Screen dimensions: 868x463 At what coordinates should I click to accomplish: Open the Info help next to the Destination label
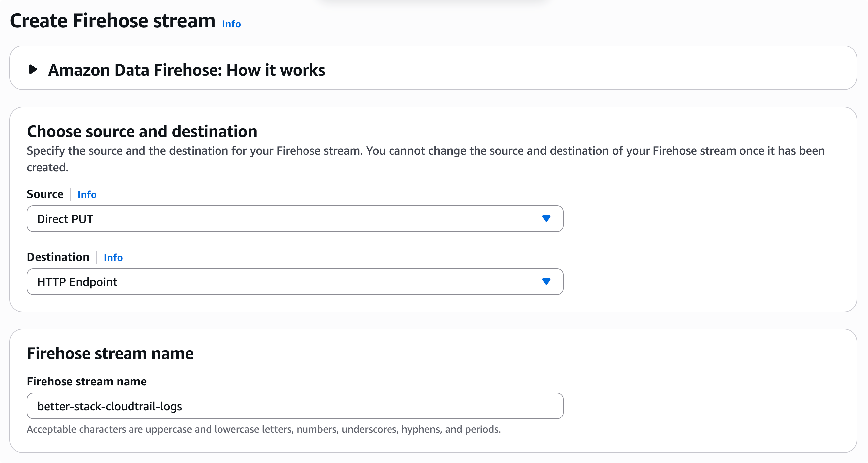click(x=113, y=258)
